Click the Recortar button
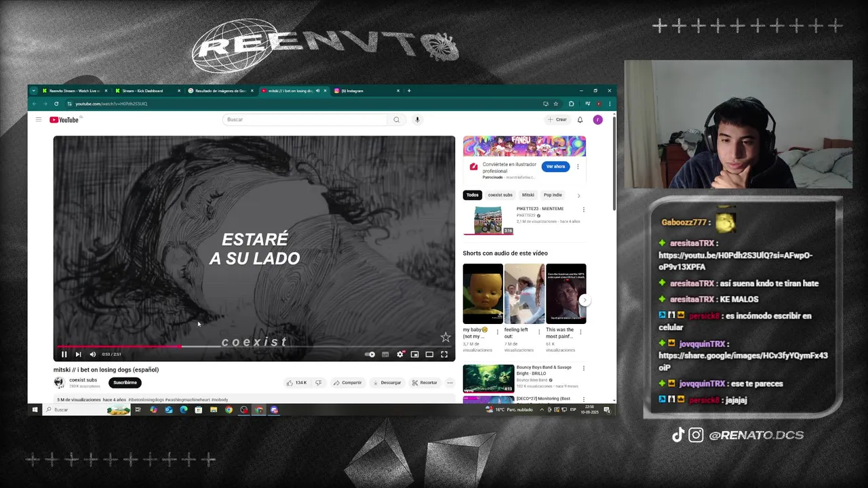Viewport: 868px width, 488px height. (x=425, y=382)
